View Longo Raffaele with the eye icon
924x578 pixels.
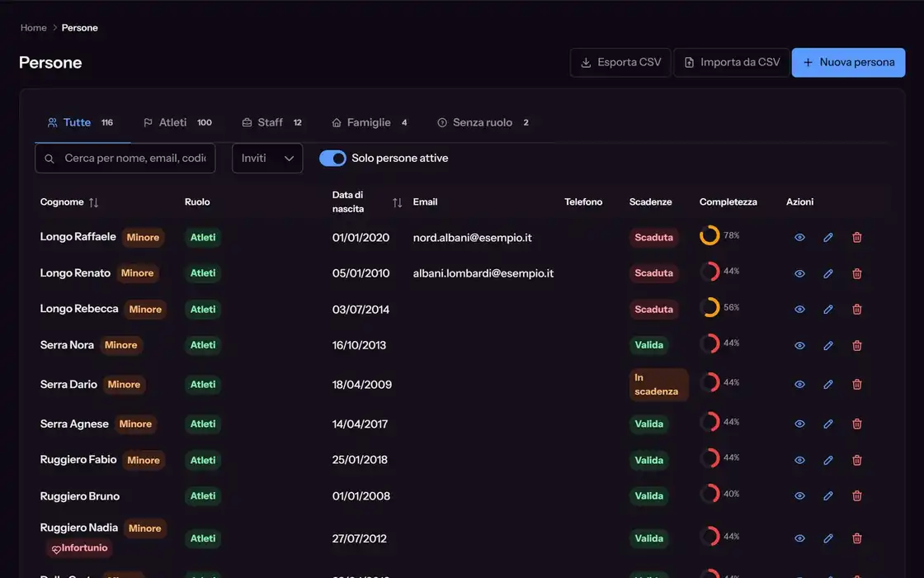pyautogui.click(x=799, y=237)
